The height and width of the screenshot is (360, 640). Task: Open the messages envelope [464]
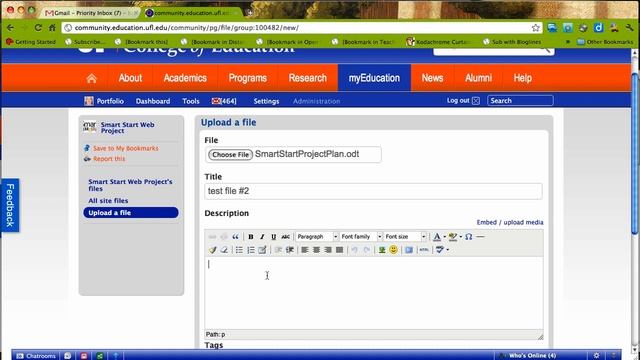pyautogui.click(x=224, y=101)
